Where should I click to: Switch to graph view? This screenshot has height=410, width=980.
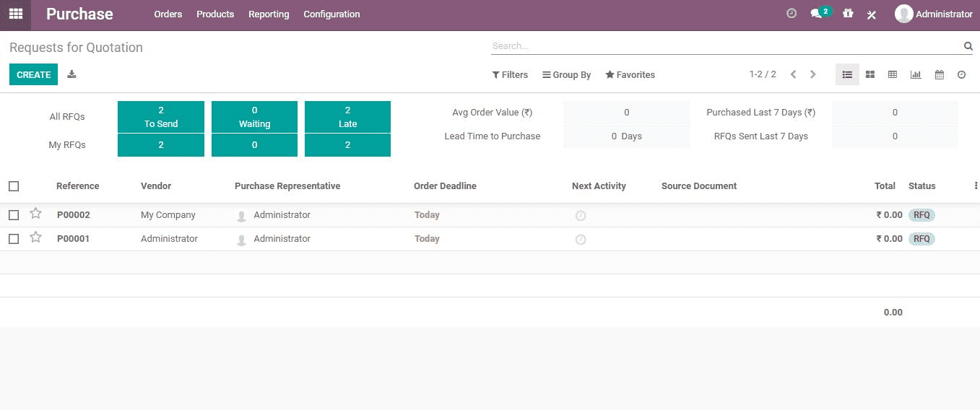[916, 74]
